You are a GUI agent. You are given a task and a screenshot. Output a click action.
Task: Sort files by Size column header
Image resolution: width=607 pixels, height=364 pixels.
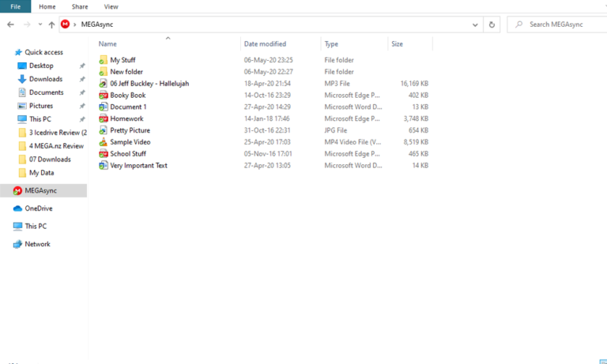[x=397, y=44]
